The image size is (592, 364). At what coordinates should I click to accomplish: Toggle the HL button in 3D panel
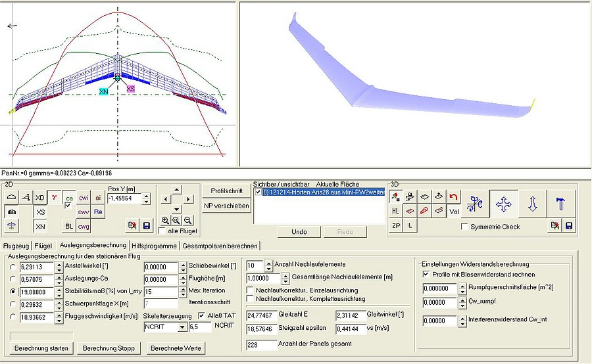click(395, 211)
